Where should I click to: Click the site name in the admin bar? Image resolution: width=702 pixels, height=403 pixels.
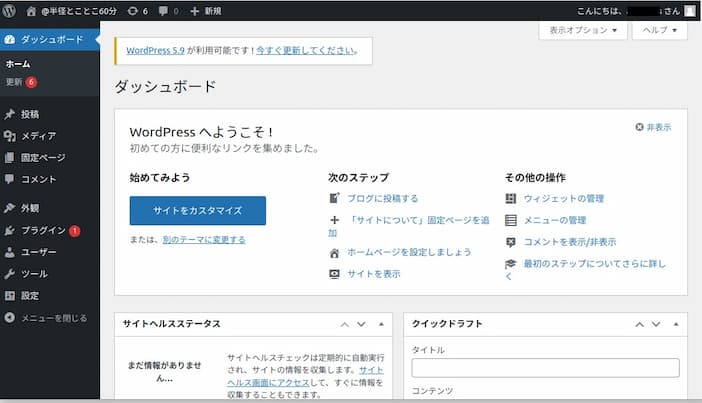point(79,11)
